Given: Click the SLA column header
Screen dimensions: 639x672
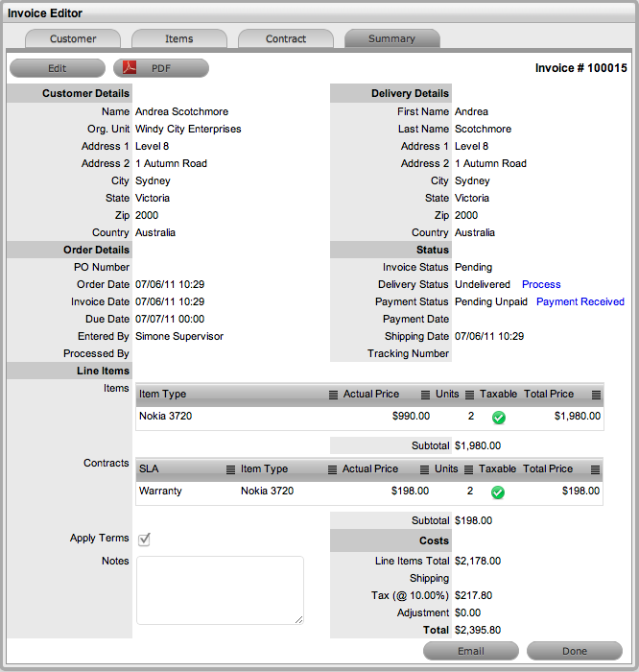Looking at the screenshot, I should click(x=149, y=468).
